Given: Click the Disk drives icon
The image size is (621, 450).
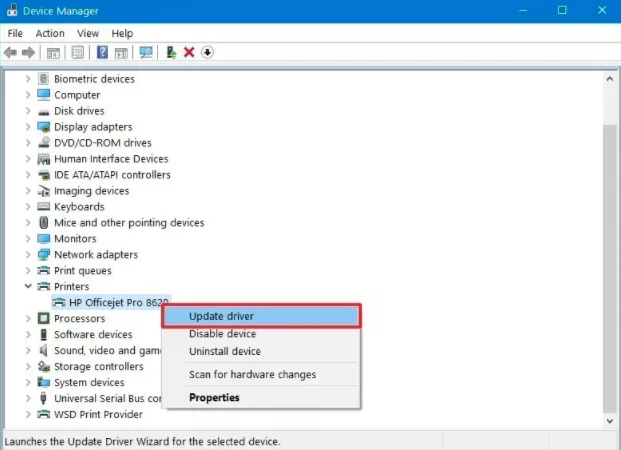Looking at the screenshot, I should (x=43, y=112).
